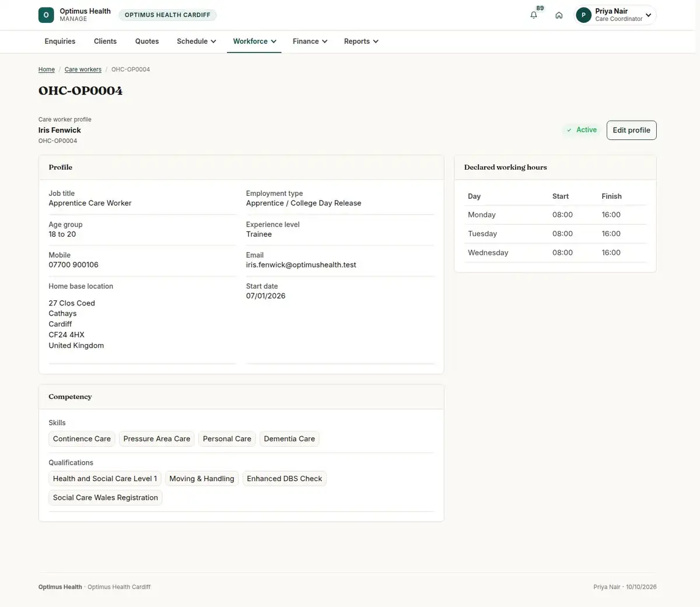Click the Day column header
Viewport: 700px width, 607px height.
click(474, 197)
